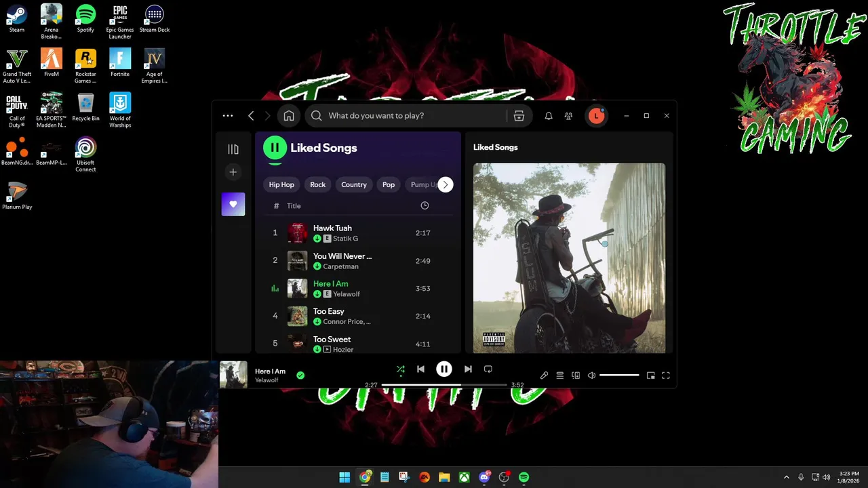Select the song You Will Never
868x488 pixels.
[x=342, y=256]
